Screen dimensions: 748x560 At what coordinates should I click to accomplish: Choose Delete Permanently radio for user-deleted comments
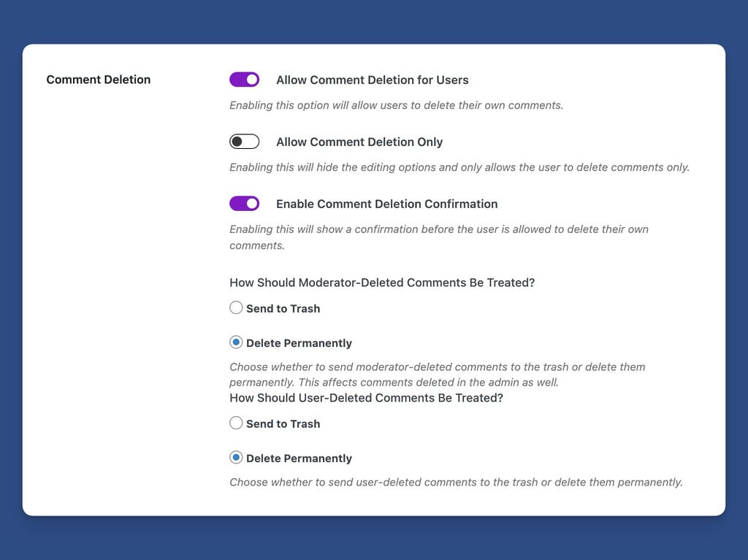pos(236,458)
